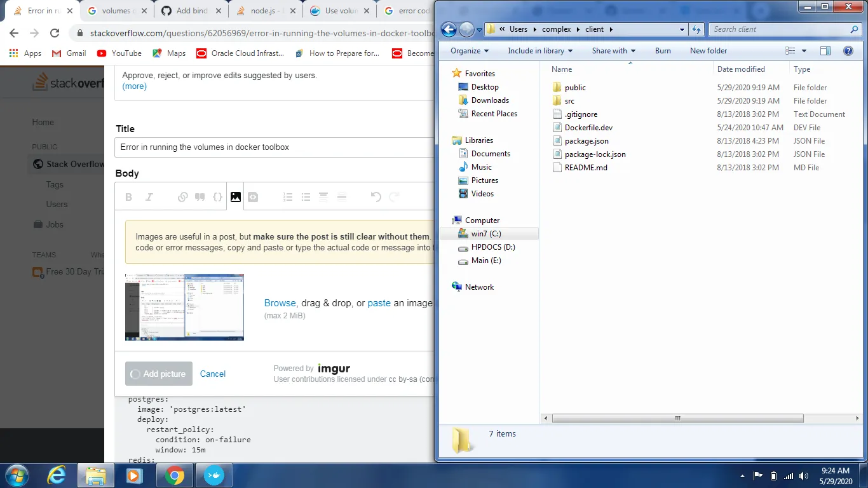Click the Bold formatting icon in editor
Screen dimensions: 868x488
(129, 197)
